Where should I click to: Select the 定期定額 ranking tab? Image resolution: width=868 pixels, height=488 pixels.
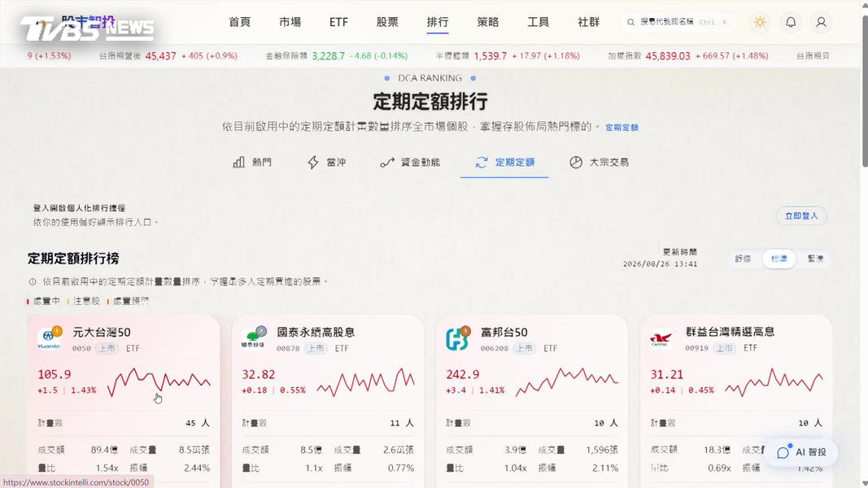coord(504,162)
